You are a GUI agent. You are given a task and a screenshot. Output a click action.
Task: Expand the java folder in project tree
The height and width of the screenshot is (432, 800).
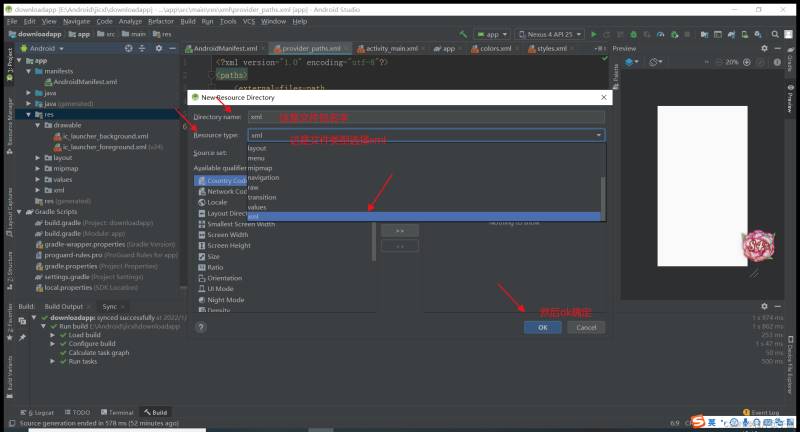click(x=29, y=93)
